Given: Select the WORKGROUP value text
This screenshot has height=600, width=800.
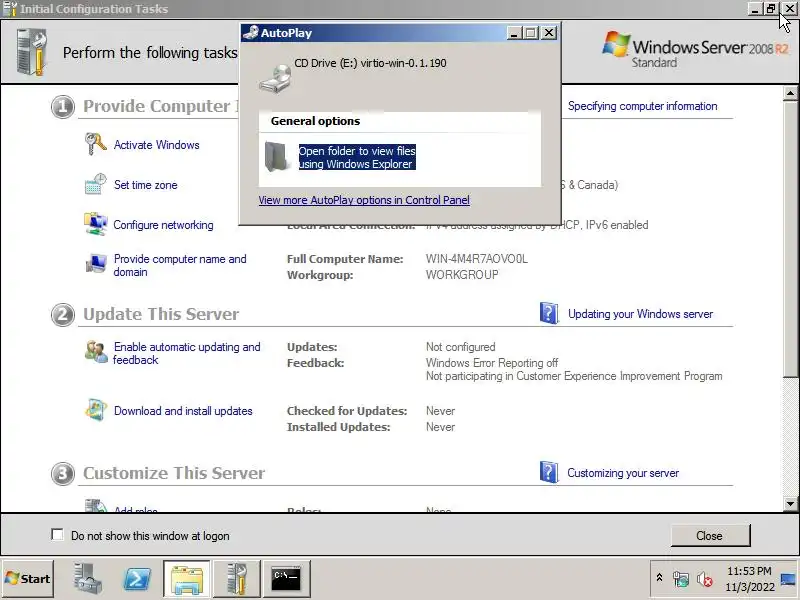Looking at the screenshot, I should click(462, 274).
